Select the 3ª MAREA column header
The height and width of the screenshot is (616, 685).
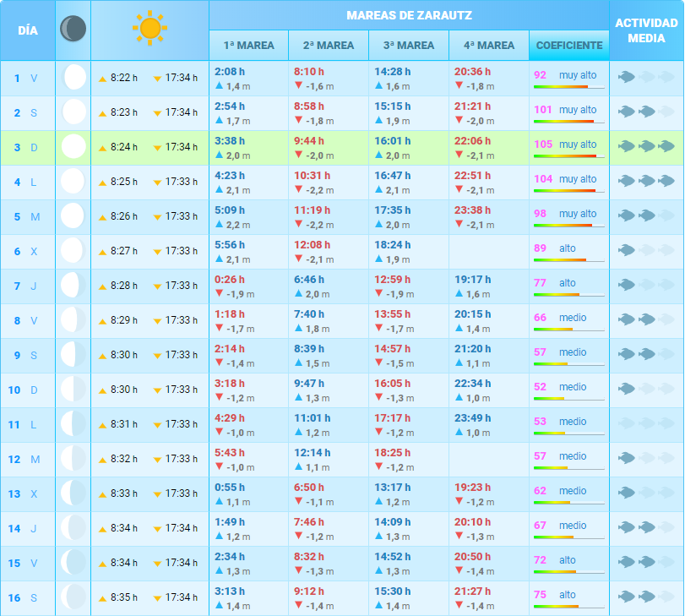[409, 46]
